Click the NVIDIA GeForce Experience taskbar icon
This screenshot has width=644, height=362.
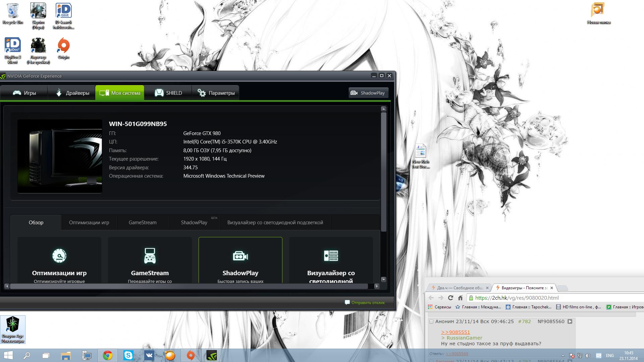click(211, 355)
